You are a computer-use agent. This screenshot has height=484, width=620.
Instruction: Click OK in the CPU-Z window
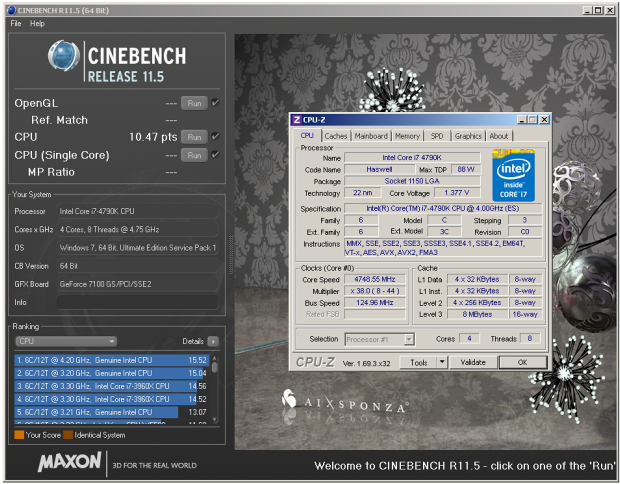tap(523, 363)
